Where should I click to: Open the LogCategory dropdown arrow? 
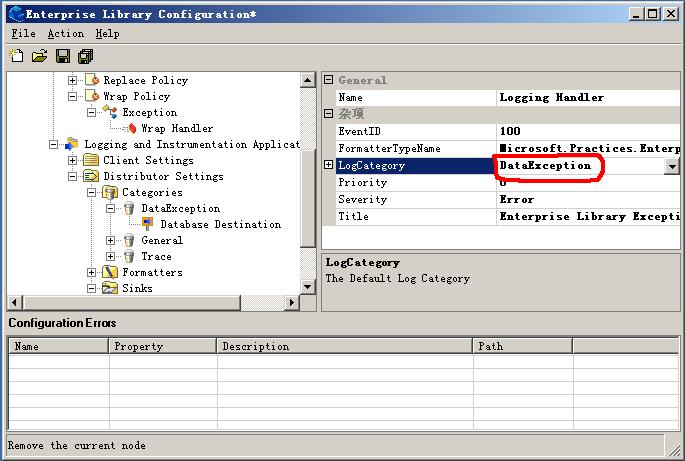click(x=672, y=166)
